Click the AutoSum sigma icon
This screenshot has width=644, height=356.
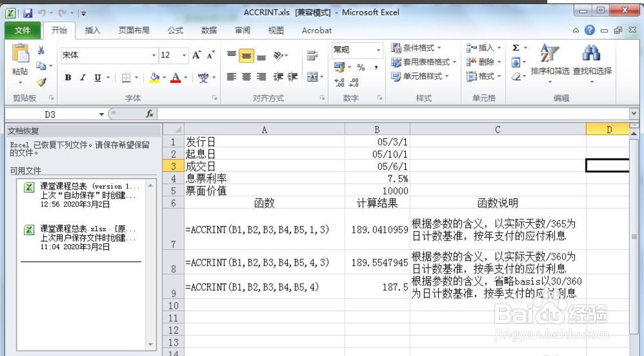coord(516,48)
